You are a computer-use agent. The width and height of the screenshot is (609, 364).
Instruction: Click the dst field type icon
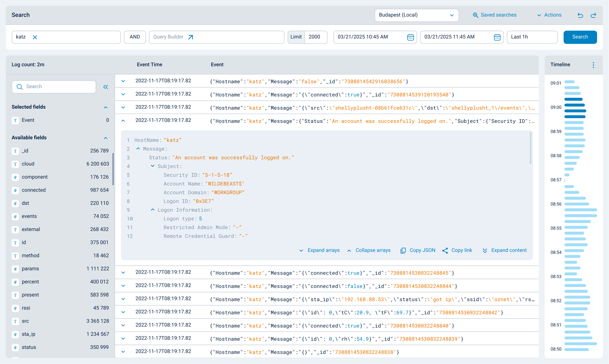click(x=15, y=203)
